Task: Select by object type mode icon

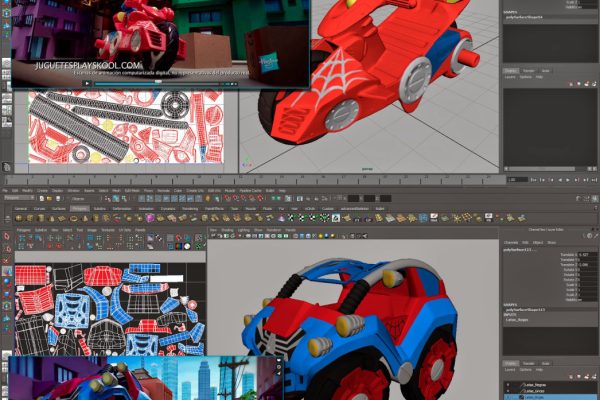Action: click(x=116, y=198)
